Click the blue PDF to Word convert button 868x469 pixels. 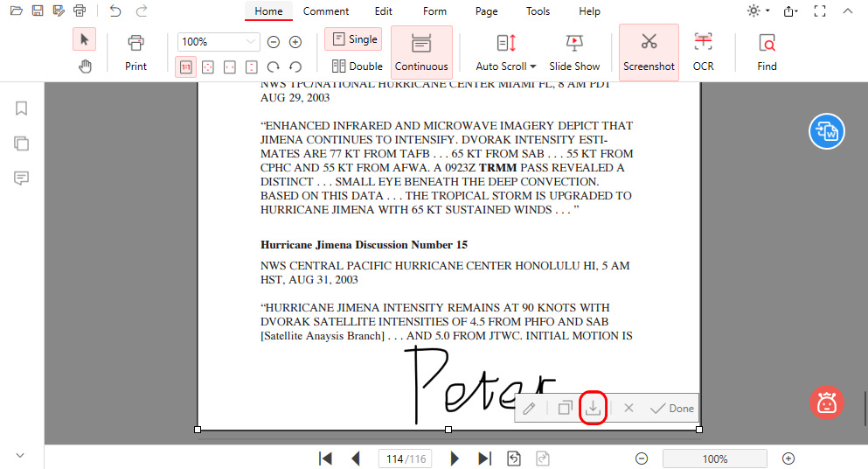[x=827, y=131]
